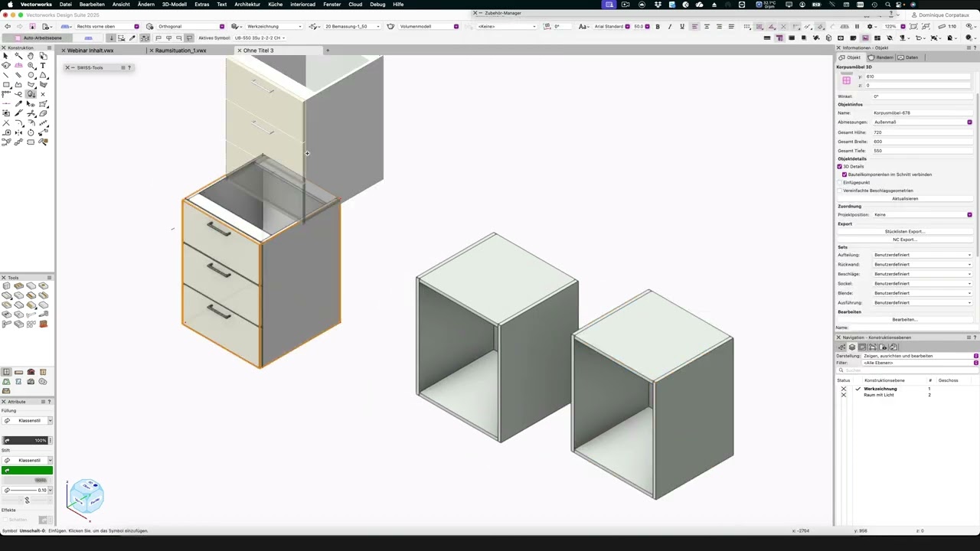The height and width of the screenshot is (551, 980).
Task: Click the Stücklisten Export button
Action: click(x=905, y=232)
